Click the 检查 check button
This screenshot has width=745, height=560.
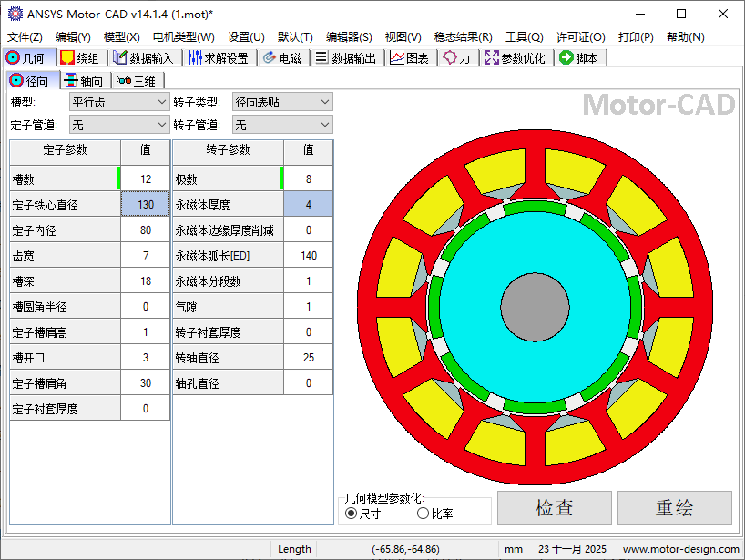click(x=554, y=508)
